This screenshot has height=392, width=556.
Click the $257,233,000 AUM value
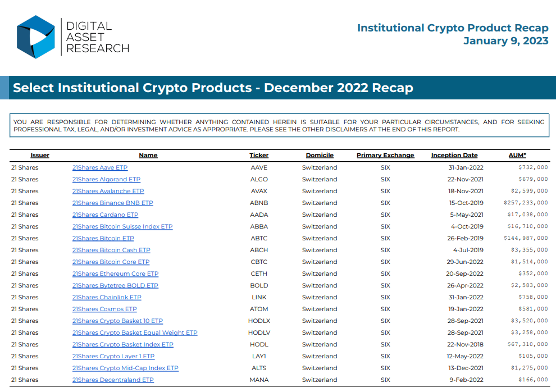[526, 203]
